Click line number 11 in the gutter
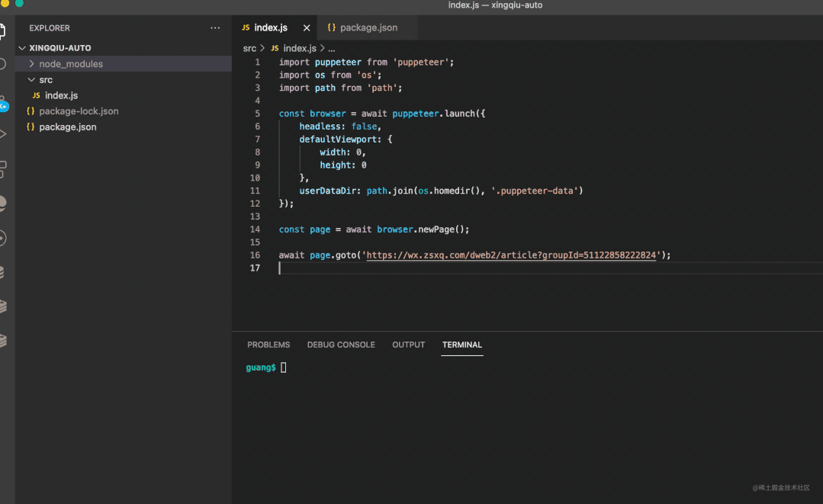Viewport: 823px width, 504px height. 255,191
